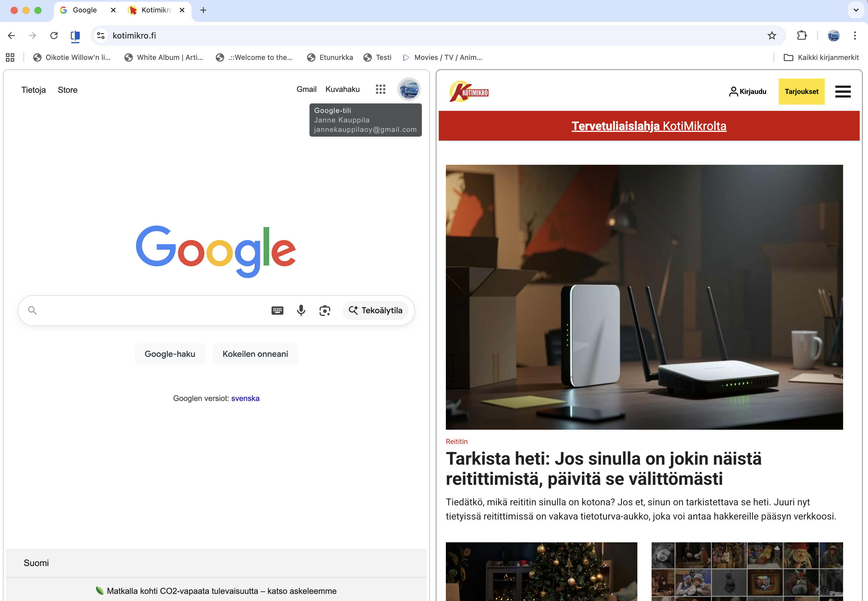Image resolution: width=868 pixels, height=601 pixels.
Task: Bookmark the page using the star icon
Action: pos(772,35)
